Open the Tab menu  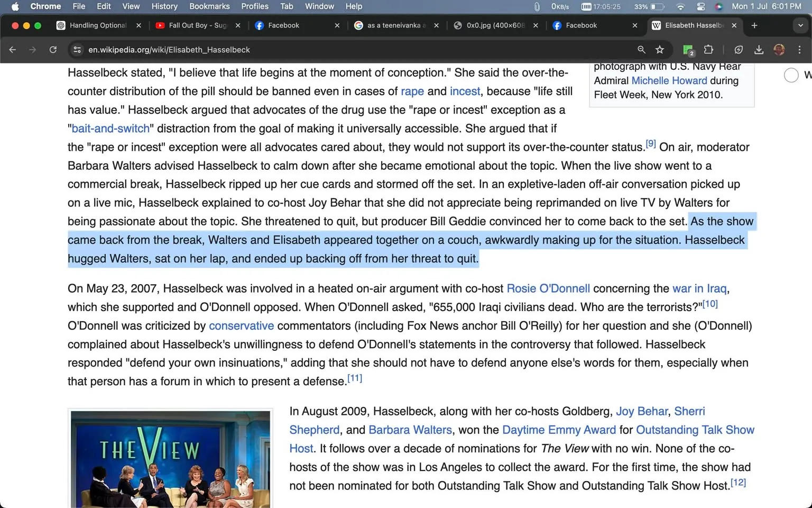click(x=287, y=6)
